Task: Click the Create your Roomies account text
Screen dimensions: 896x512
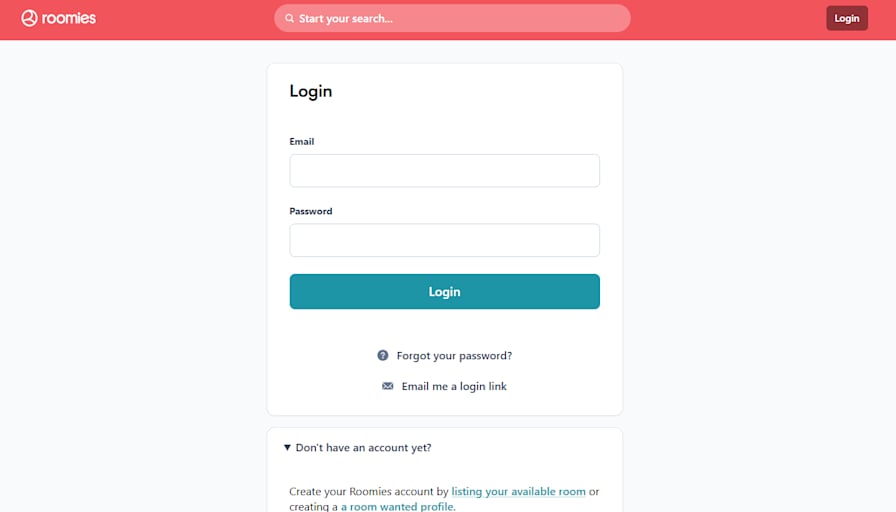Action: (x=369, y=491)
